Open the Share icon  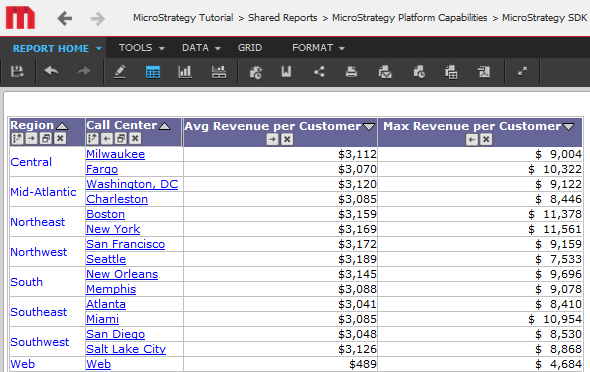(319, 71)
